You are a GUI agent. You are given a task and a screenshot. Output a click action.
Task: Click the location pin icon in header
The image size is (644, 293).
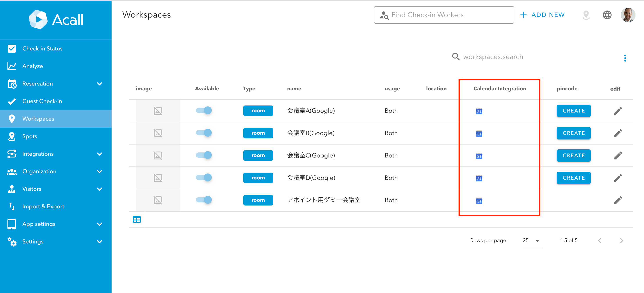click(586, 15)
